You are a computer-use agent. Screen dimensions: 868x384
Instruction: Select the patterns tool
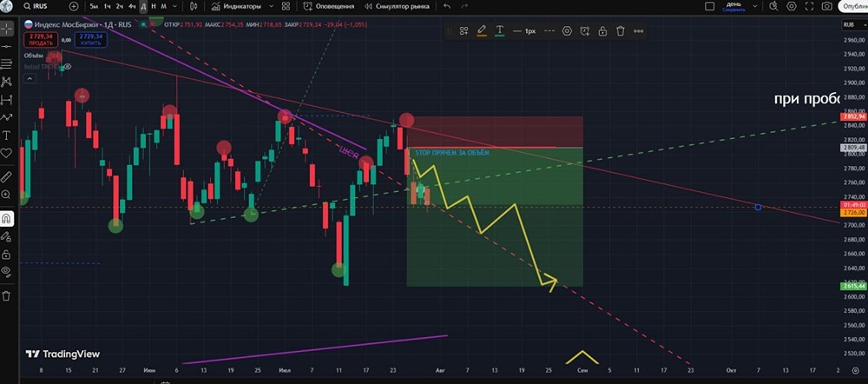point(7,82)
